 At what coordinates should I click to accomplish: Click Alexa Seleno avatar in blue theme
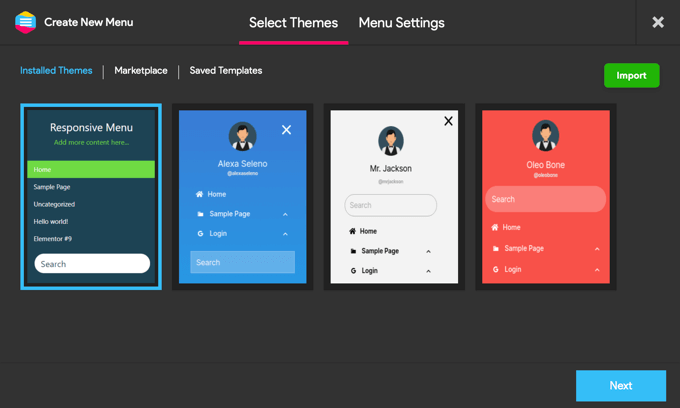pos(242,136)
